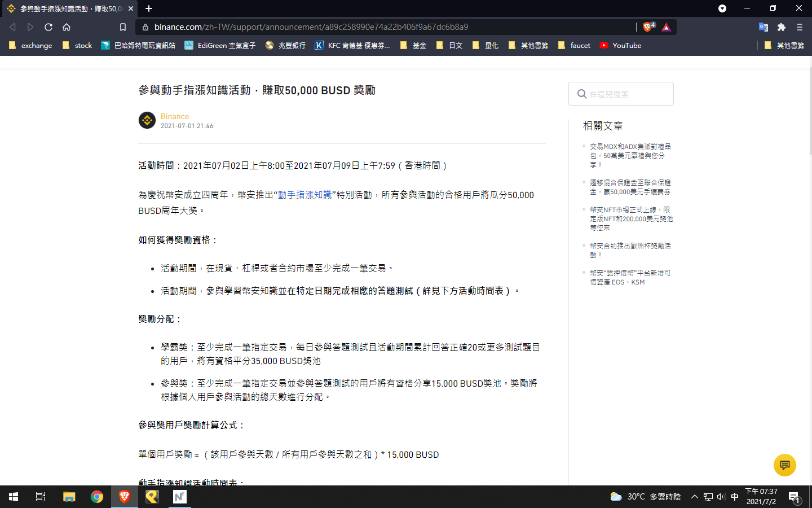Open the 量化 bookmark folder
Viewport: 812px width, 508px height.
486,46
